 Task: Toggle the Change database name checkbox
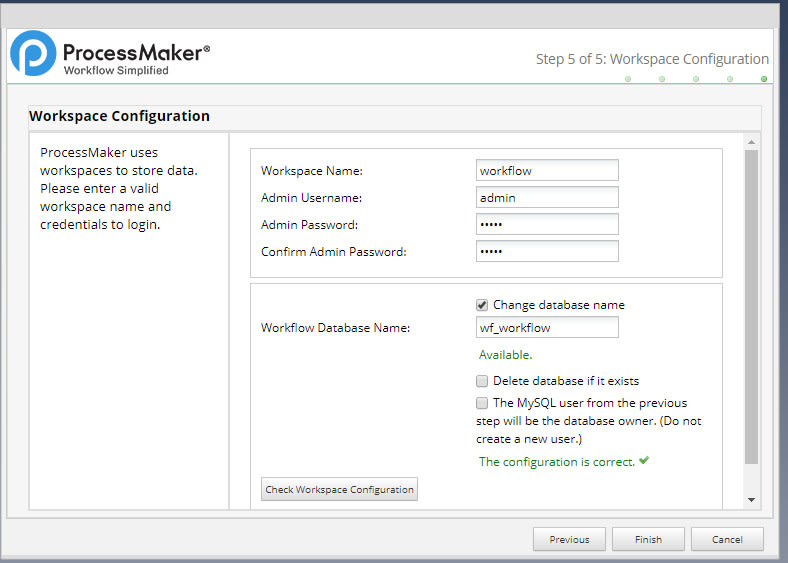[x=482, y=305]
